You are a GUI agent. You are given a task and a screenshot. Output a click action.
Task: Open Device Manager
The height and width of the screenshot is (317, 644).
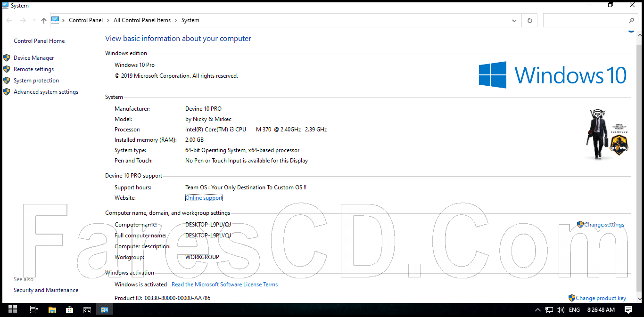(x=33, y=58)
